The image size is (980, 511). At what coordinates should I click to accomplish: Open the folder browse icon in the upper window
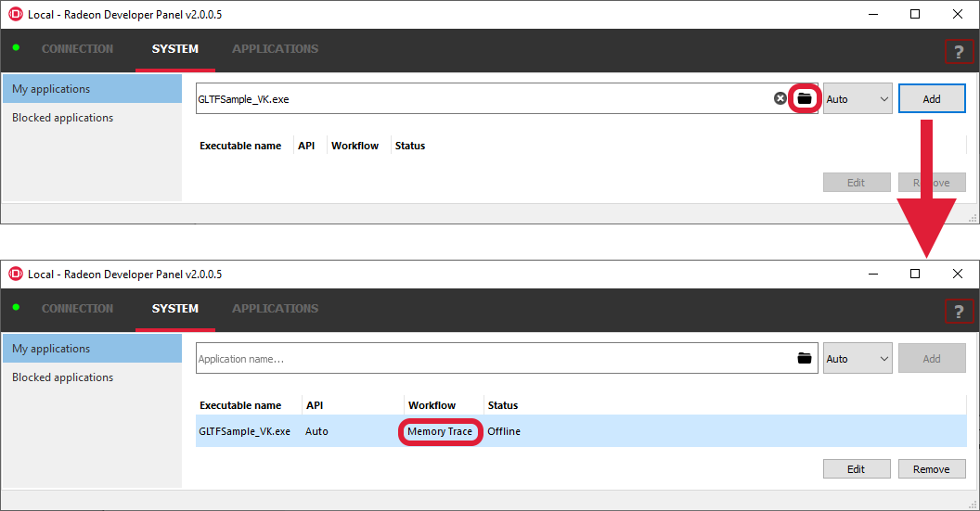coord(804,98)
